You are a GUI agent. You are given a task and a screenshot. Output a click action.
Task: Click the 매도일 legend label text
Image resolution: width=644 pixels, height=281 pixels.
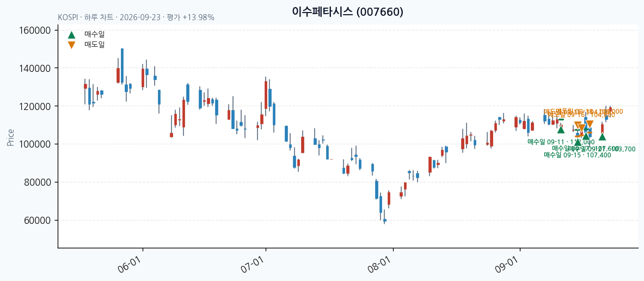[95, 44]
